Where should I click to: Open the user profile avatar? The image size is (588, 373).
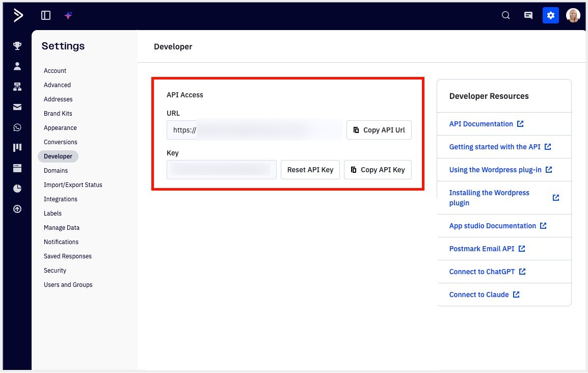(x=573, y=15)
